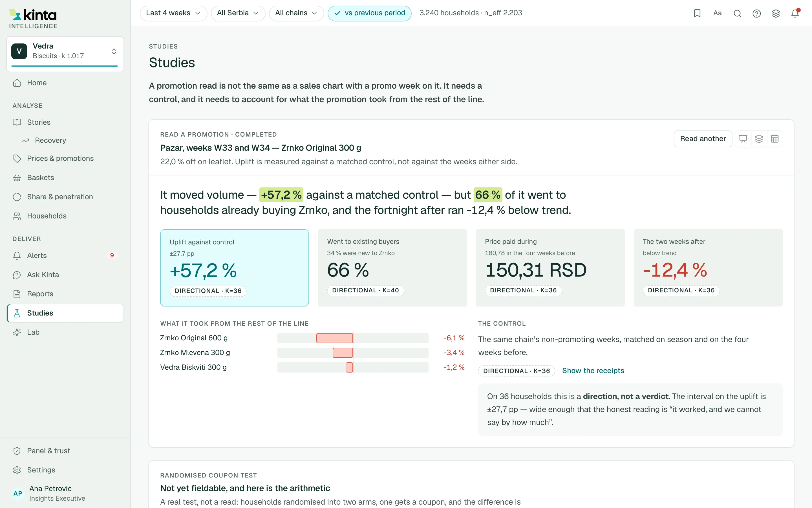Click the Stories book icon

click(x=17, y=122)
